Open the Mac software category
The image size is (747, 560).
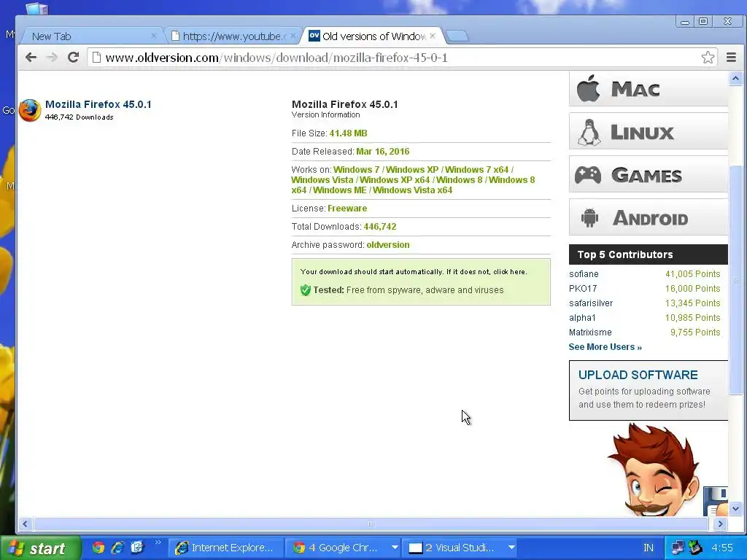tap(649, 88)
